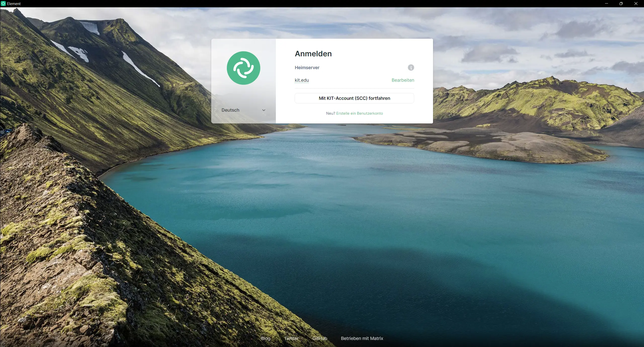Open Erstelle ein Benutzerkonto to register
The height and width of the screenshot is (347, 644).
click(x=359, y=113)
